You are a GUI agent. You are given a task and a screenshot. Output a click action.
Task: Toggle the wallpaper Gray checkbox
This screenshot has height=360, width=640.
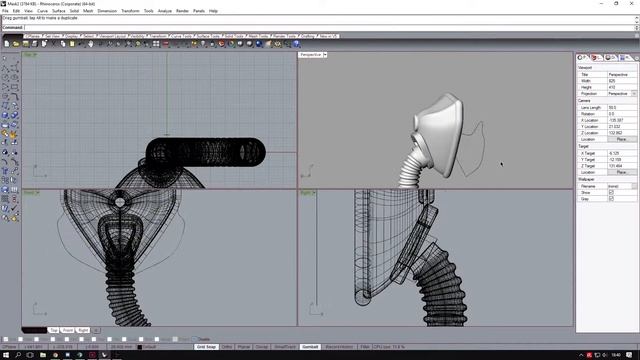tap(611, 199)
